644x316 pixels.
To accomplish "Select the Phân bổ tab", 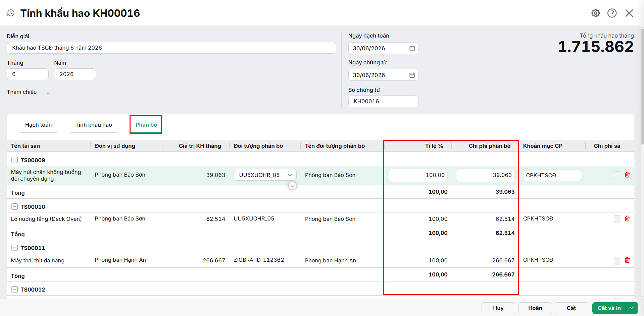I will click(x=146, y=125).
